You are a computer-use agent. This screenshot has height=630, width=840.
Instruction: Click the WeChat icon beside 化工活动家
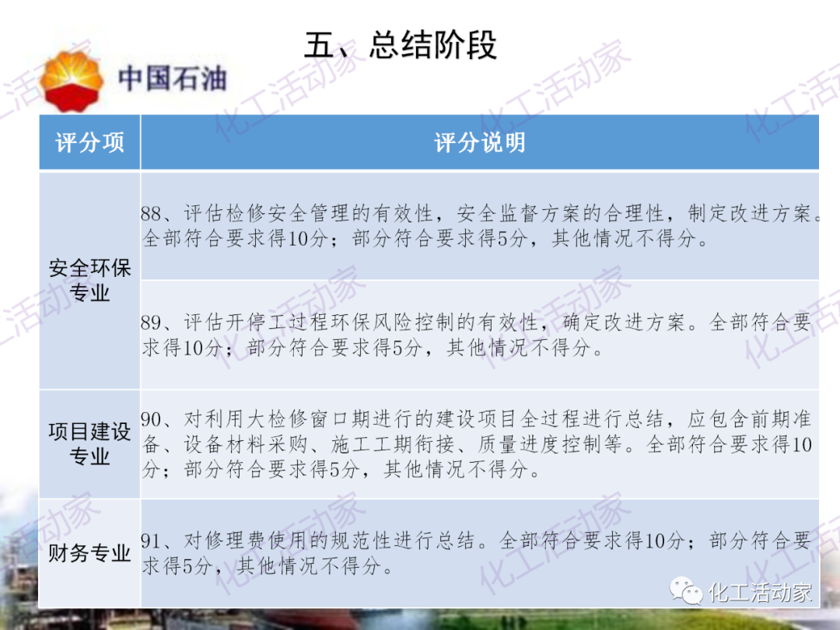tap(686, 591)
